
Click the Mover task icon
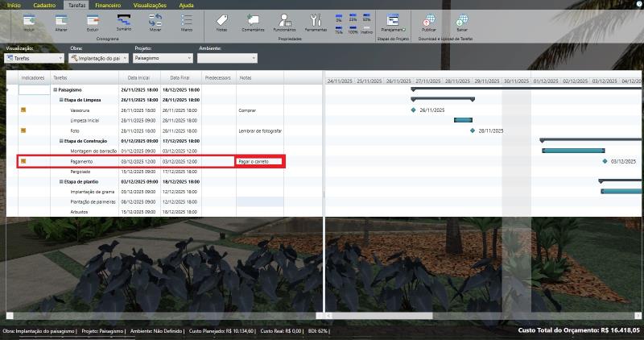[155, 22]
